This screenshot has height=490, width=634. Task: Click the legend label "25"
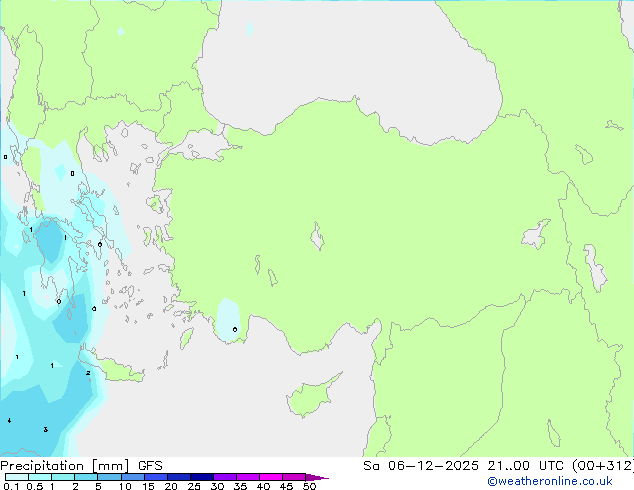point(194,486)
